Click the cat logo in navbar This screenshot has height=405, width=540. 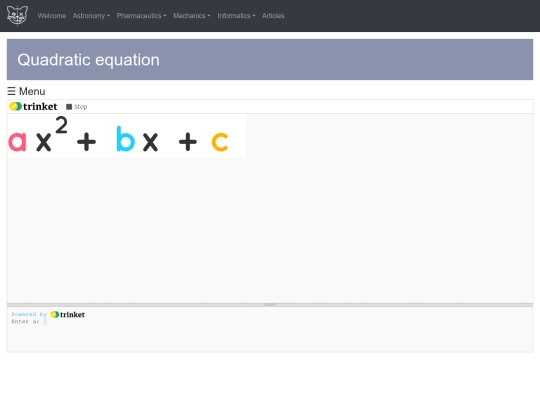click(17, 15)
